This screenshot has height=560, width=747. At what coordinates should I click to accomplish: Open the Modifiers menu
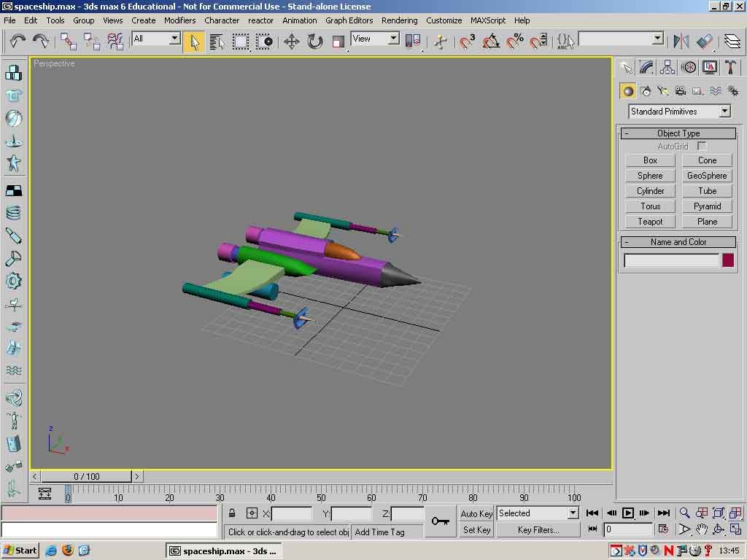[180, 20]
